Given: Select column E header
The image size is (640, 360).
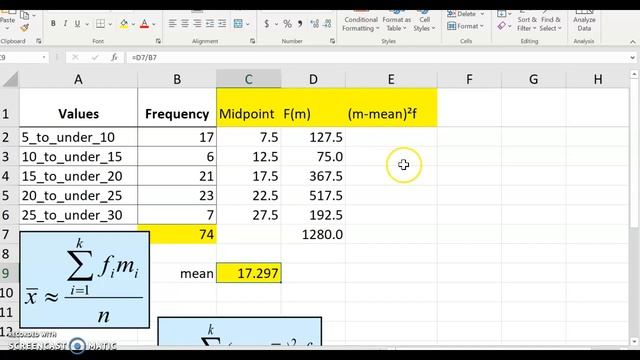Looking at the screenshot, I should 391,79.
